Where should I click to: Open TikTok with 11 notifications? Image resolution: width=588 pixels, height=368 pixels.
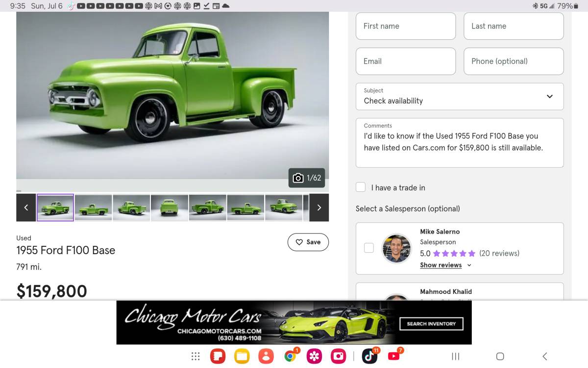[369, 356]
